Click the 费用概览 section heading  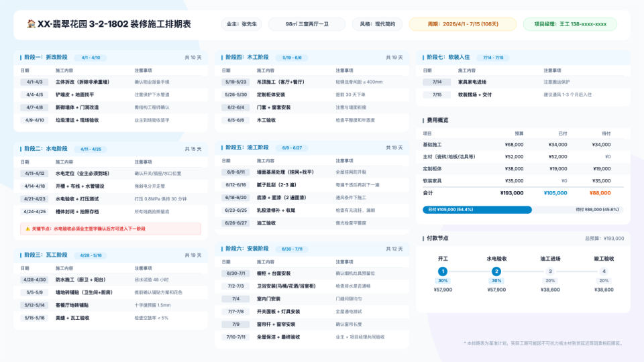point(437,120)
